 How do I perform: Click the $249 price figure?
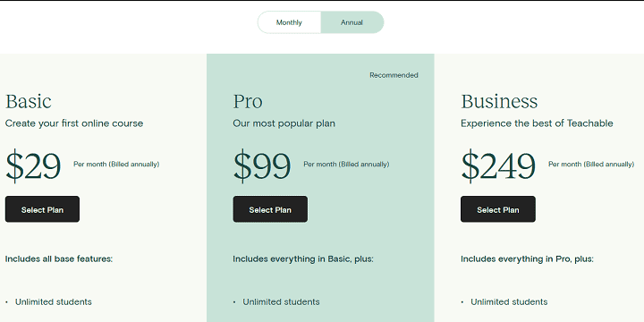498,165
